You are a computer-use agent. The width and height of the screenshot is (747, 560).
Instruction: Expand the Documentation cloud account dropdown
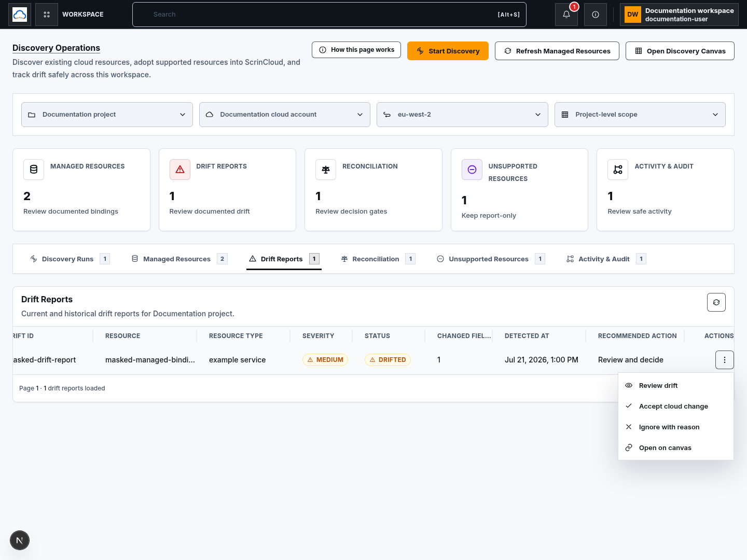pyautogui.click(x=285, y=115)
